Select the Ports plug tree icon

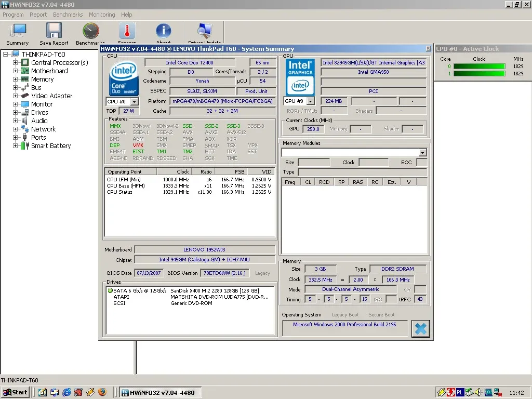[25, 137]
